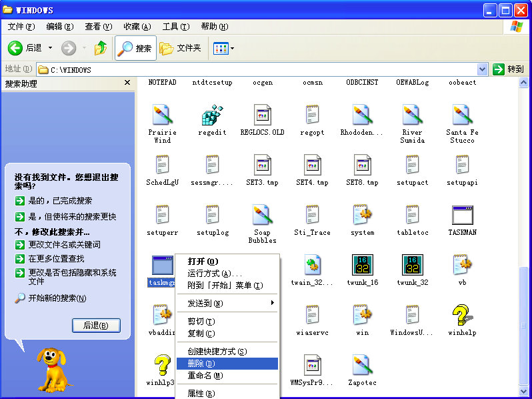This screenshot has width=532, height=399.
Task: Select the Zapotec bitmap icon
Action: pos(362,365)
